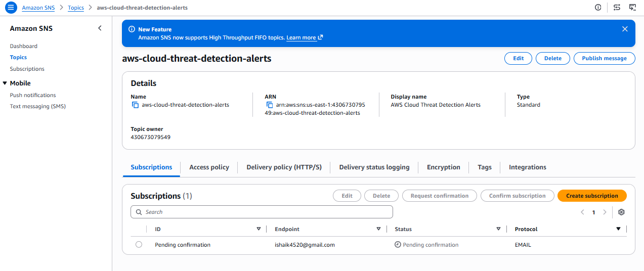The height and width of the screenshot is (271, 644).
Task: Copy the topic name with the copy icon
Action: [x=135, y=105]
